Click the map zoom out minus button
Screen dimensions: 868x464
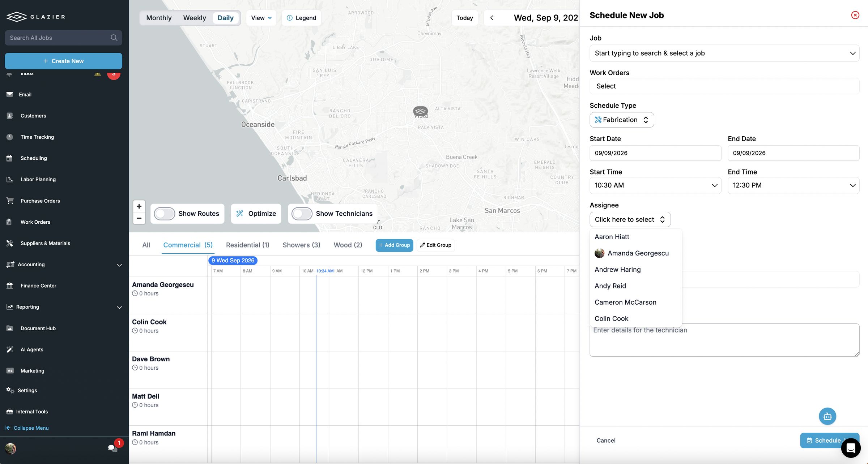click(139, 218)
